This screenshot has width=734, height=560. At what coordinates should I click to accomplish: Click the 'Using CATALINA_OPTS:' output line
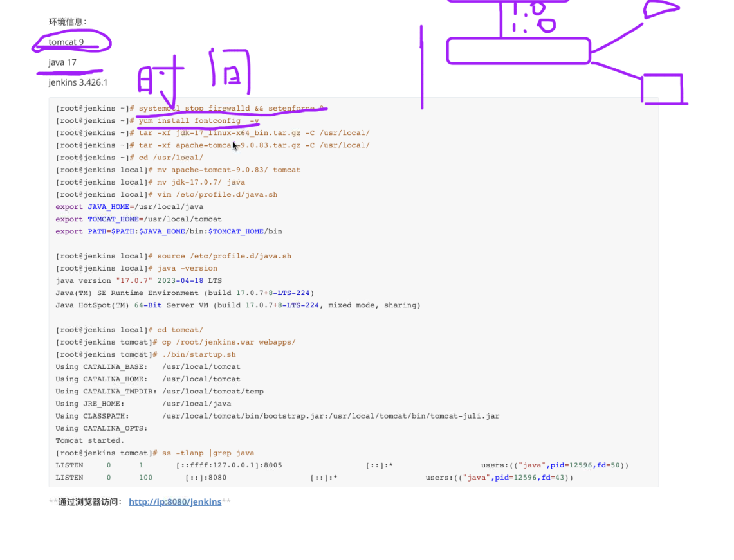[102, 428]
